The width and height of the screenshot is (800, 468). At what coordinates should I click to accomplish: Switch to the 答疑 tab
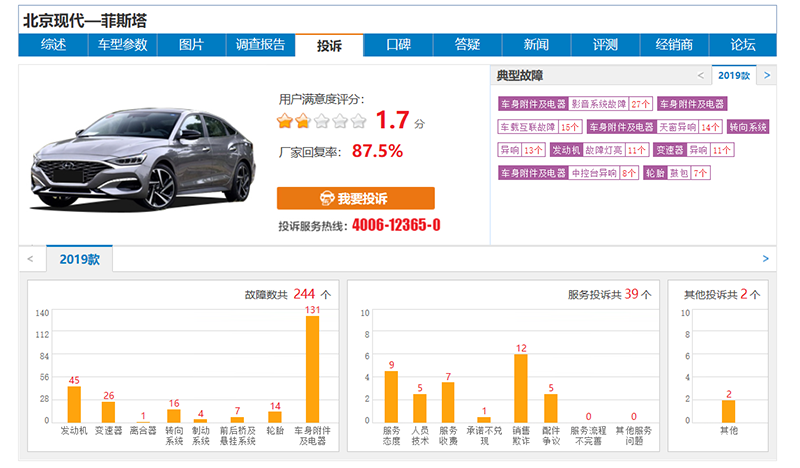pyautogui.click(x=467, y=45)
